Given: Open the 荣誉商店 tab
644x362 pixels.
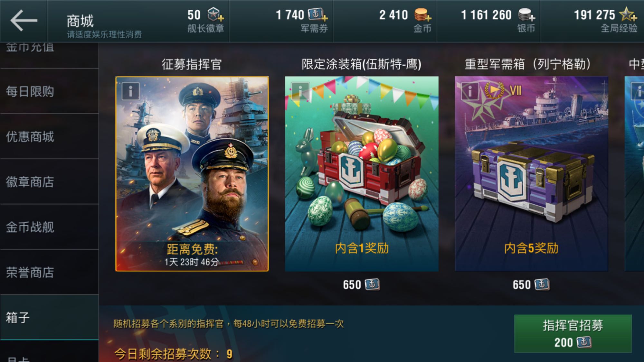Looking at the screenshot, I should (x=49, y=272).
